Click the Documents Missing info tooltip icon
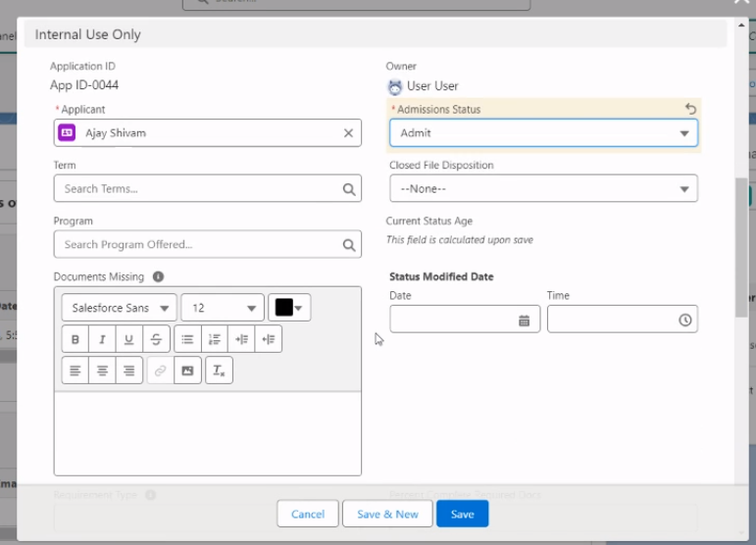Viewport: 756px width, 545px height. coord(158,277)
